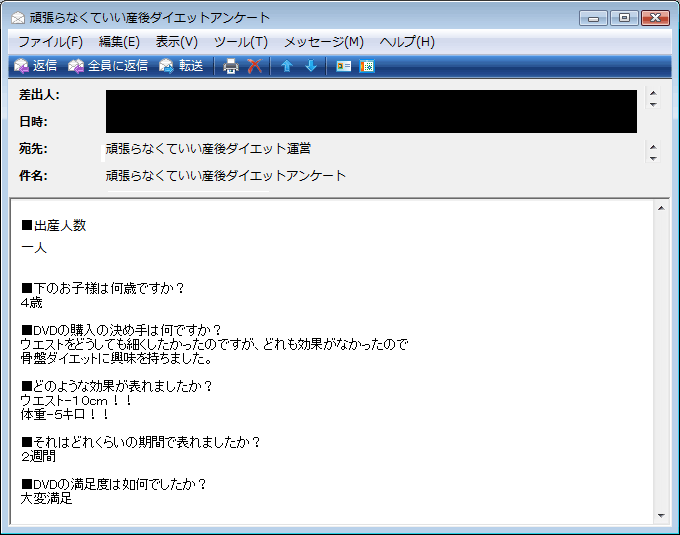This screenshot has height=535, width=680.
Task: Maximize the message window
Action: point(624,18)
